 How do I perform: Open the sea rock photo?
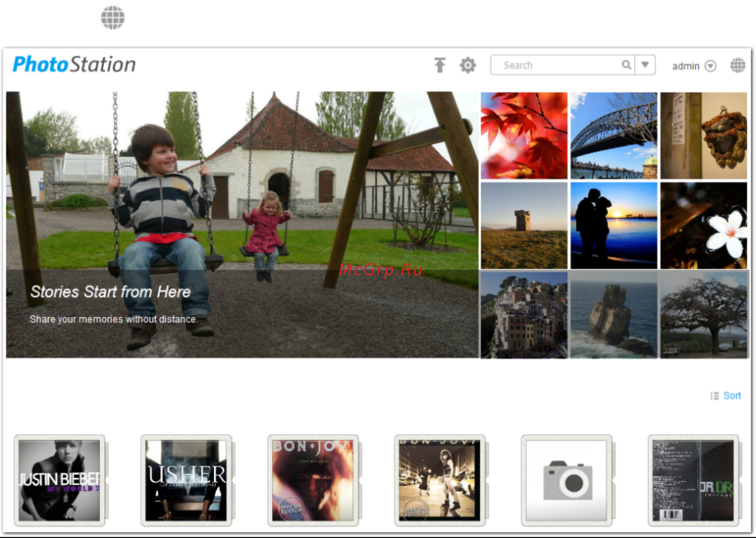(614, 315)
